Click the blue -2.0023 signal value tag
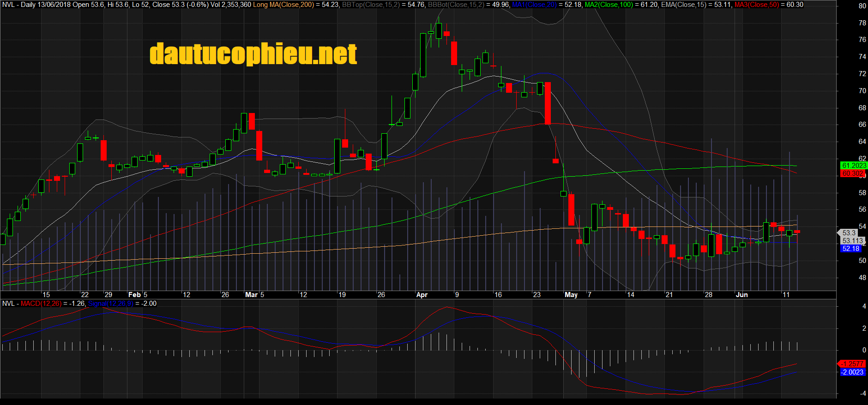 pyautogui.click(x=852, y=372)
